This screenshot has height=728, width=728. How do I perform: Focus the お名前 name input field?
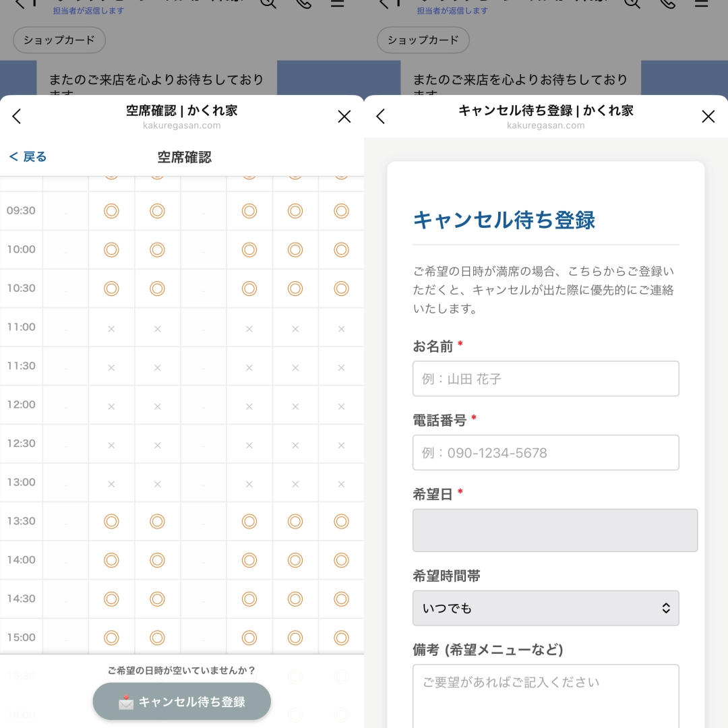point(545,379)
